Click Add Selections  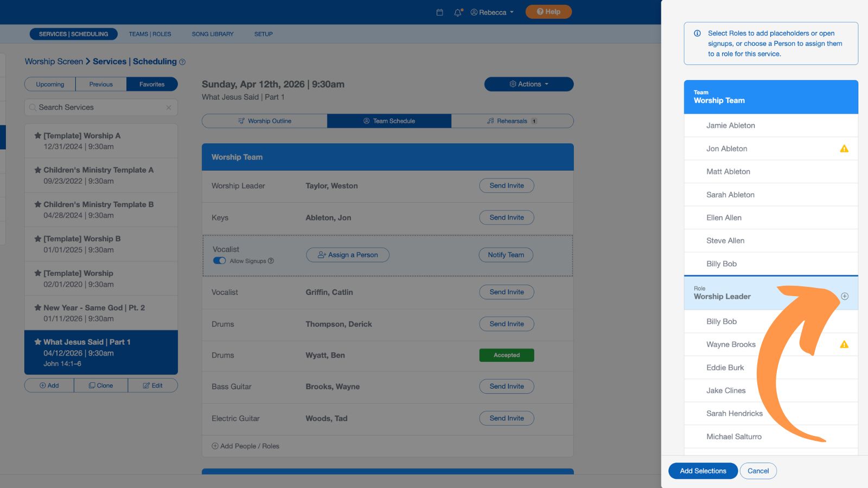coord(703,471)
